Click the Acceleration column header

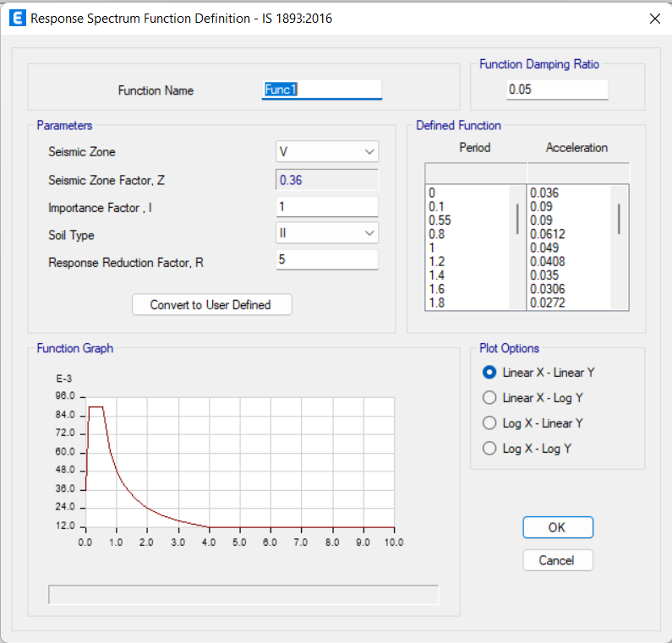(x=576, y=147)
